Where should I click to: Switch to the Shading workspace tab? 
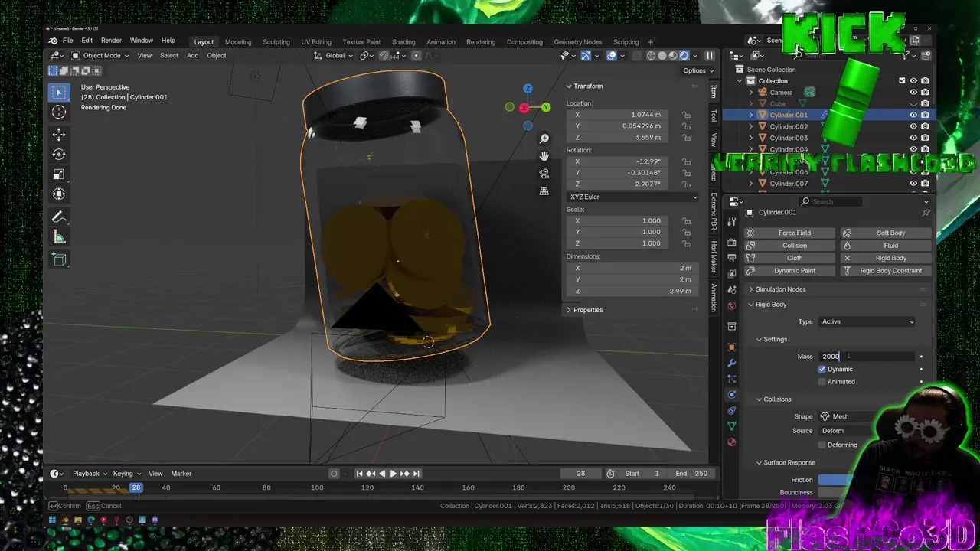[403, 42]
